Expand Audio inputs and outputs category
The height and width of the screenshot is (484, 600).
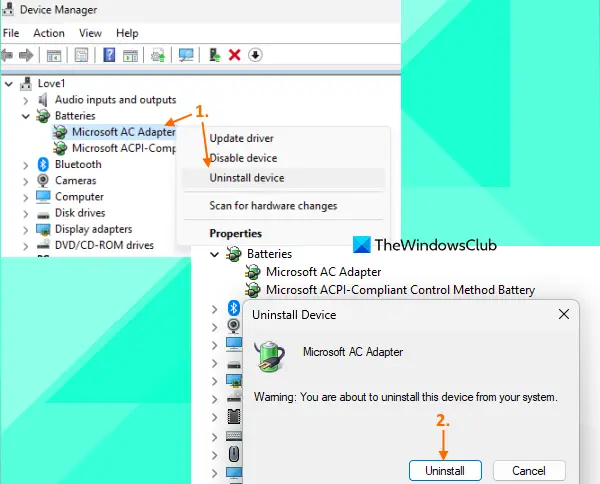(x=26, y=101)
